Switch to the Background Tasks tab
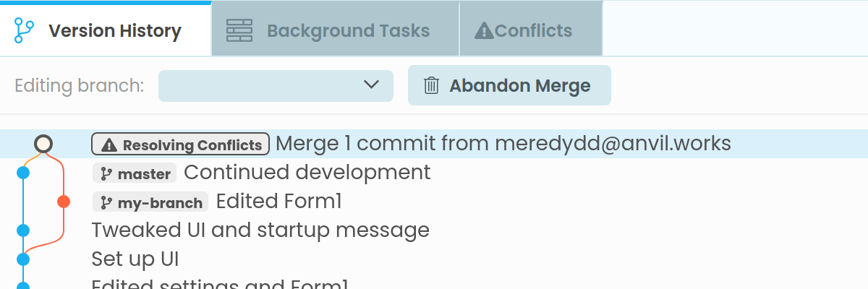868x289 pixels. (335, 31)
